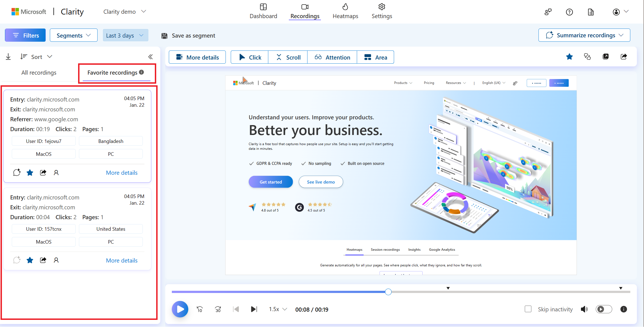Open Summarize recordings dropdown

[584, 35]
